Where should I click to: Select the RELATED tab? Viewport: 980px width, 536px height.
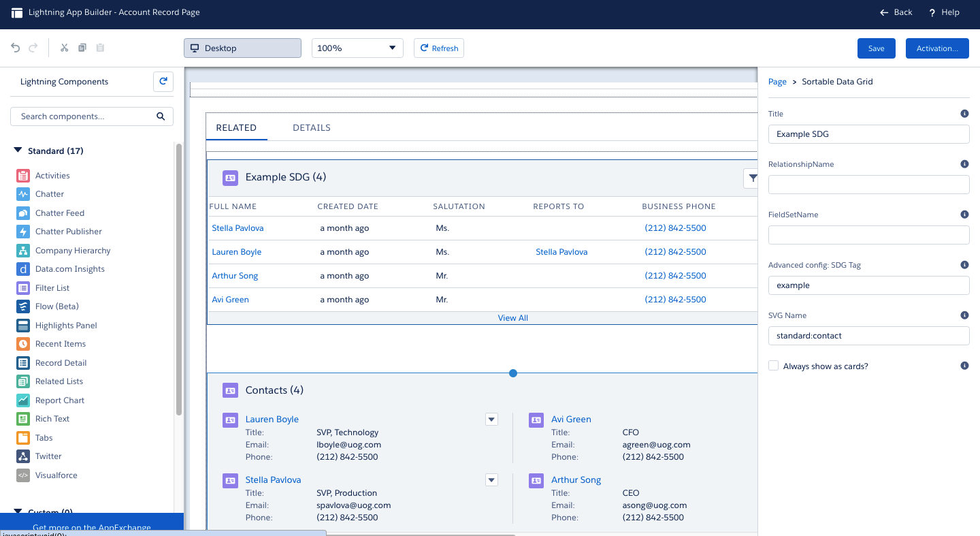(x=236, y=127)
